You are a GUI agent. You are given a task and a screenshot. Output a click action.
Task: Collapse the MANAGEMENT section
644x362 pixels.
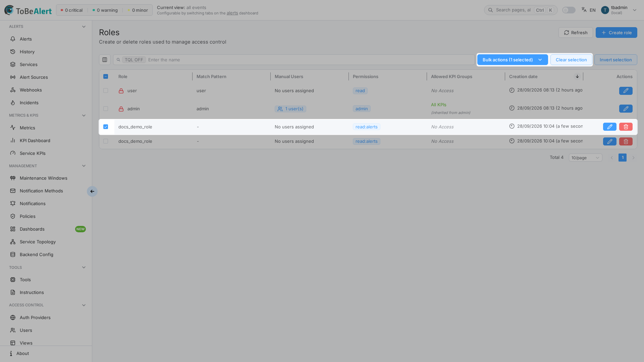point(84,166)
